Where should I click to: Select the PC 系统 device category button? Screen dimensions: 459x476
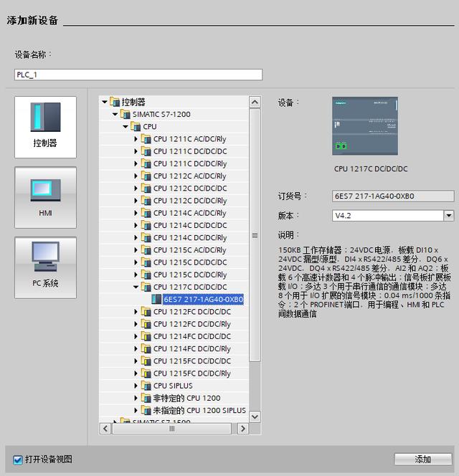click(45, 268)
